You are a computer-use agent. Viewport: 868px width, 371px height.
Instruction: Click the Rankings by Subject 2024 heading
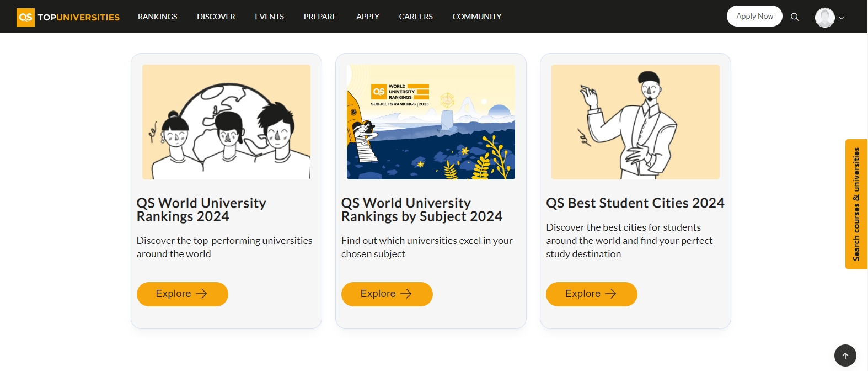pyautogui.click(x=422, y=210)
